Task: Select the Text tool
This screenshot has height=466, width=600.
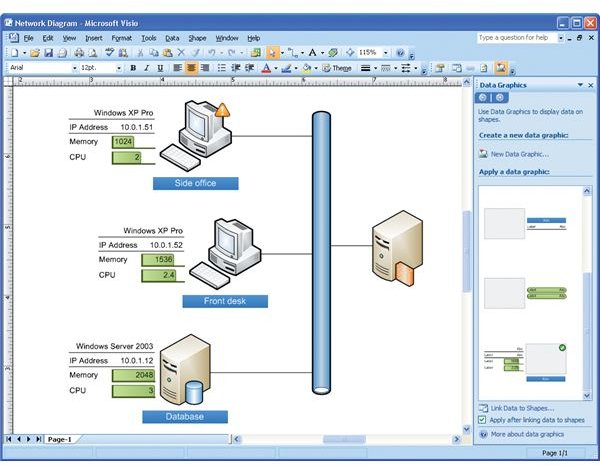Action: coord(313,53)
